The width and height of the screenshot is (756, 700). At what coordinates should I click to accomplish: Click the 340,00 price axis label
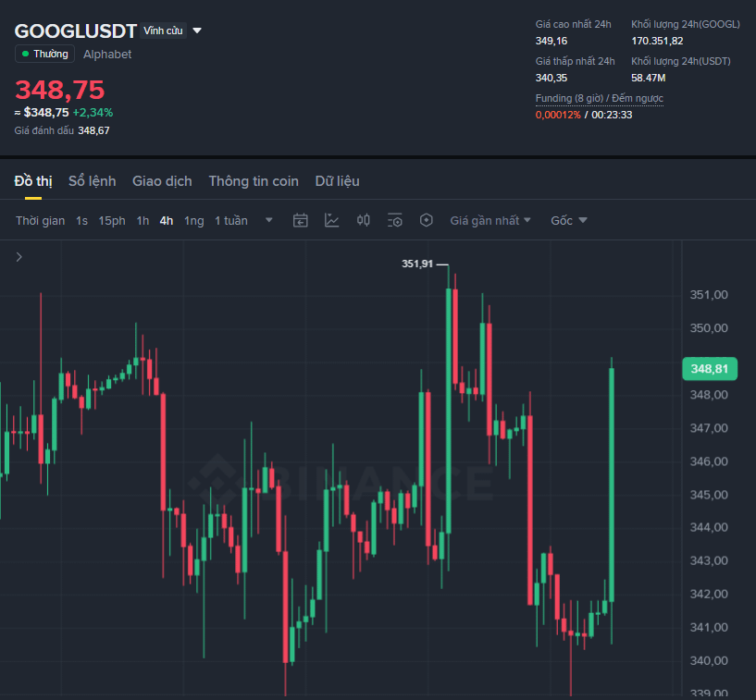[709, 661]
